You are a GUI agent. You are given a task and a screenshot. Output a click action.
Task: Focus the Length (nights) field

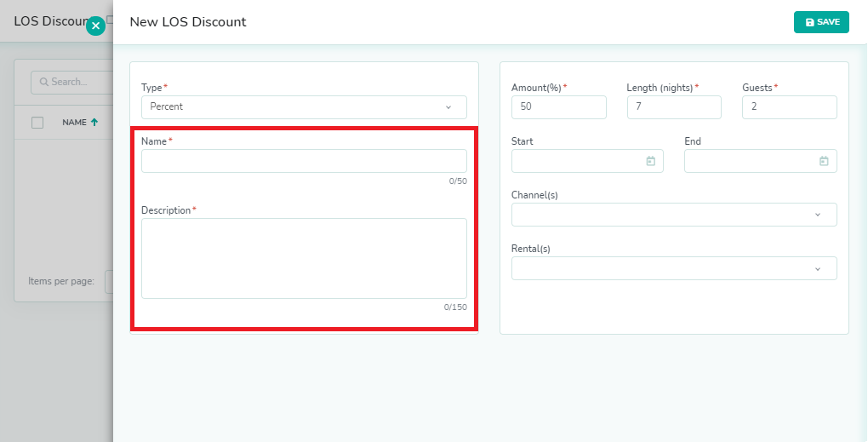pyautogui.click(x=674, y=107)
